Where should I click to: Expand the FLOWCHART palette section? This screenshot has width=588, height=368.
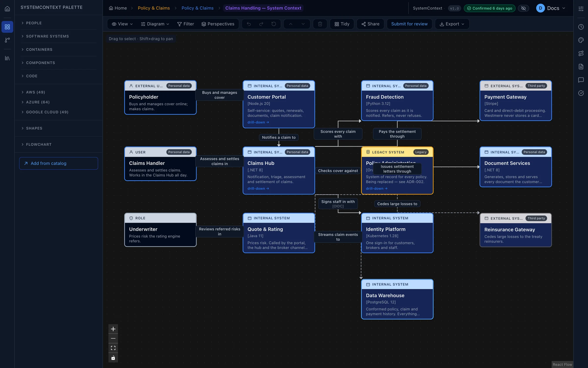point(59,145)
